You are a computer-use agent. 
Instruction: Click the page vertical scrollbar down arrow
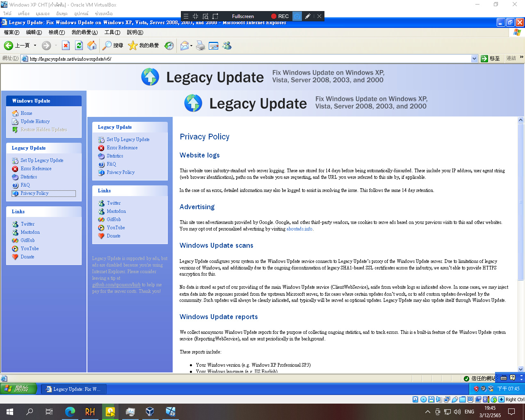pyautogui.click(x=521, y=369)
